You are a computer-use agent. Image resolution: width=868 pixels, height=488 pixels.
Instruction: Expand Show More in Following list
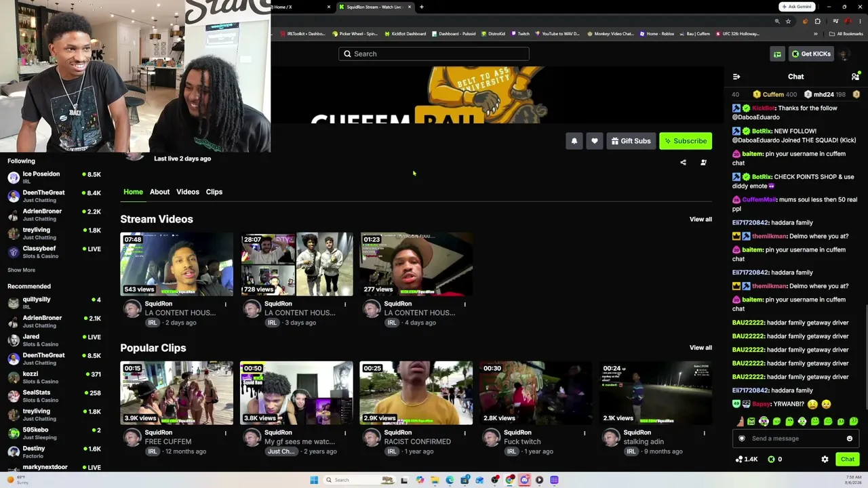(21, 270)
